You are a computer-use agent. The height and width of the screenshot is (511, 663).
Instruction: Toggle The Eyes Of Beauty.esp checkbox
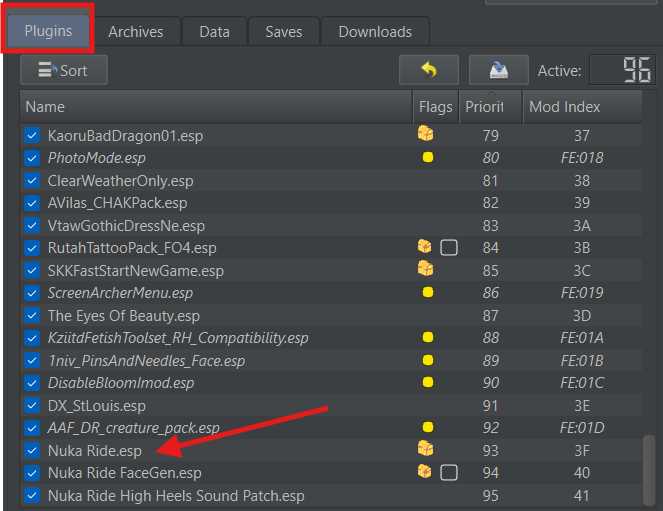pyautogui.click(x=32, y=315)
